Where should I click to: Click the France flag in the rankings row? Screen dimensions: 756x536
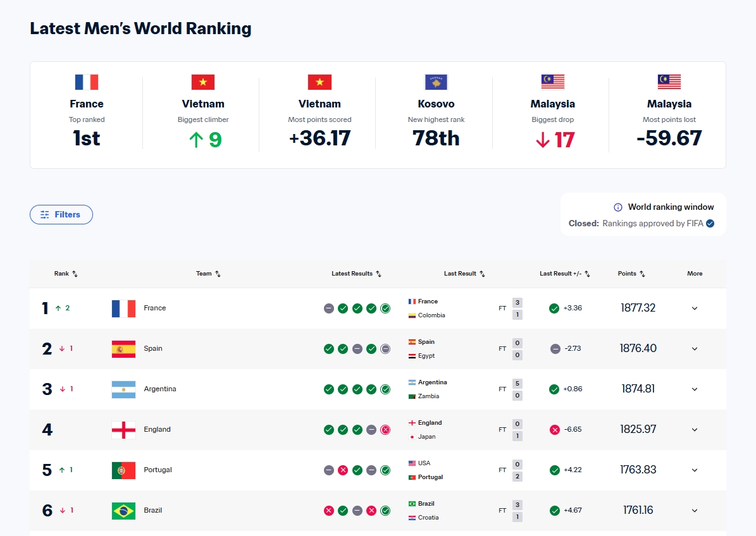click(123, 308)
